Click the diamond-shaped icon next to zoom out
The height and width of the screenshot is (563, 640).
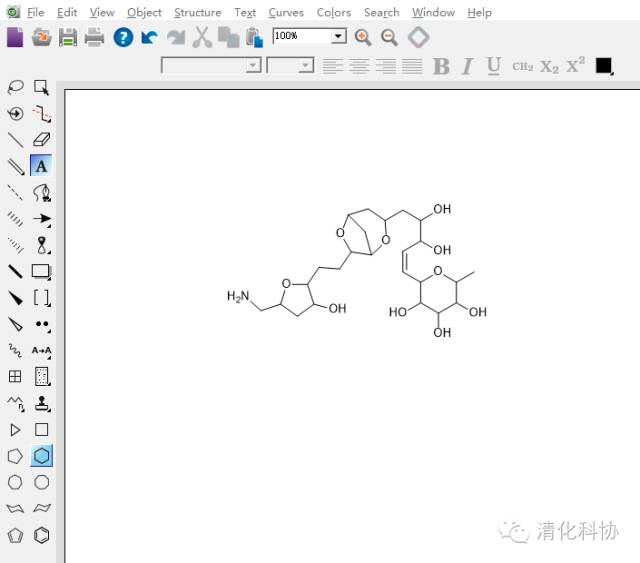418,38
